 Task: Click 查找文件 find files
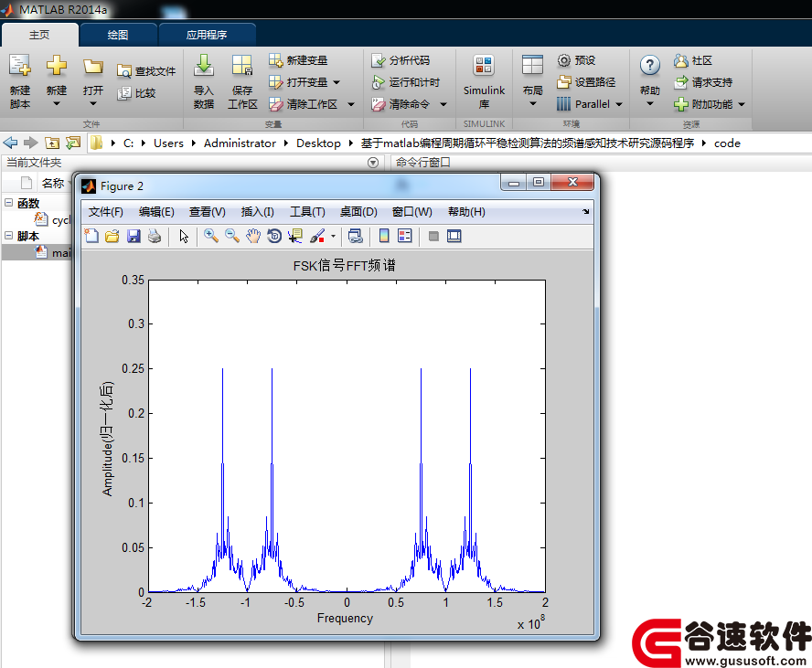click(146, 71)
